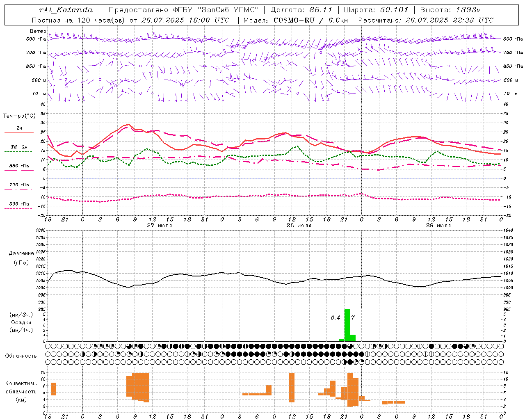
Task: Click the model name COSMO-RU / 6.6км
Action: coord(311,20)
